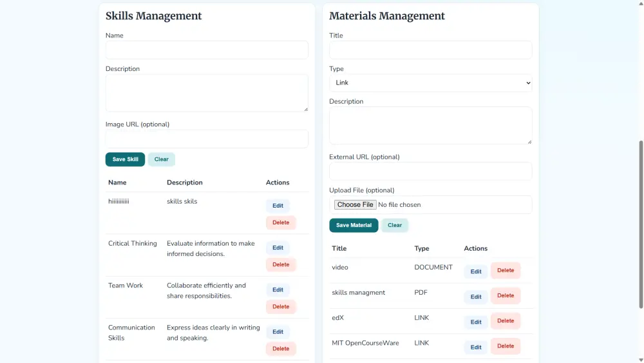Open the material Type dropdown

pyautogui.click(x=430, y=83)
